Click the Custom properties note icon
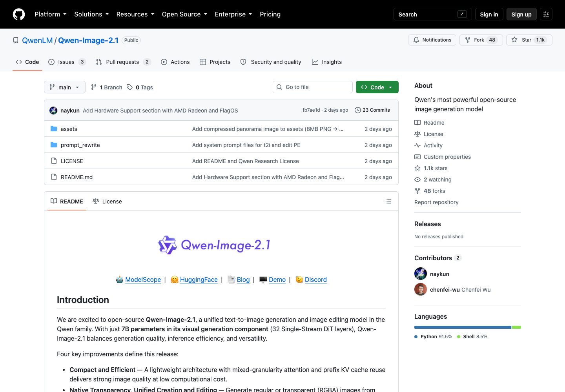The width and height of the screenshot is (565, 392). click(417, 157)
